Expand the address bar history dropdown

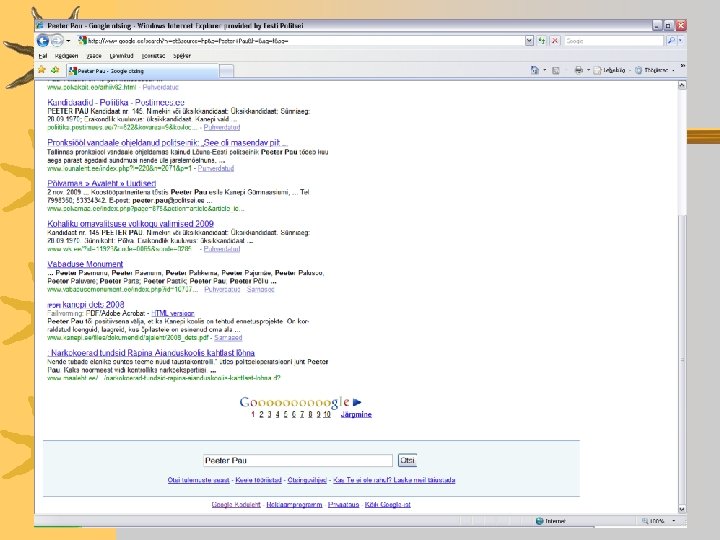click(x=529, y=41)
